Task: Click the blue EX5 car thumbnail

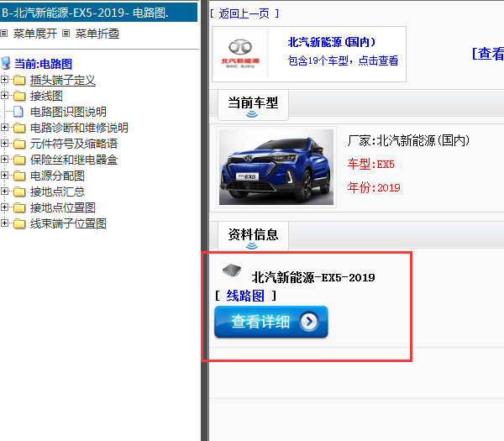Action: click(276, 167)
